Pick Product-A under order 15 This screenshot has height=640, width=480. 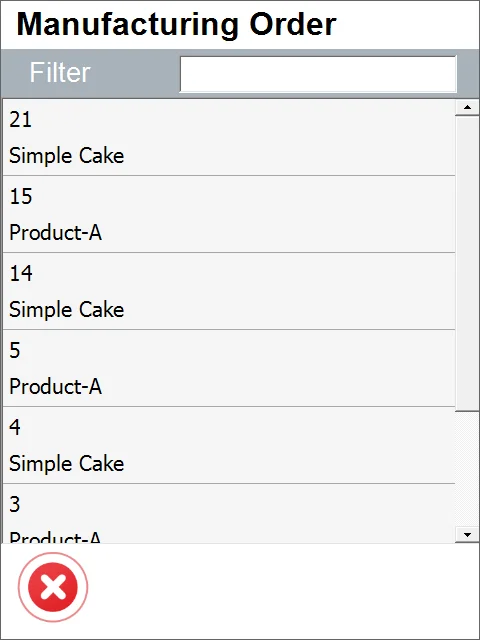pyautogui.click(x=56, y=233)
